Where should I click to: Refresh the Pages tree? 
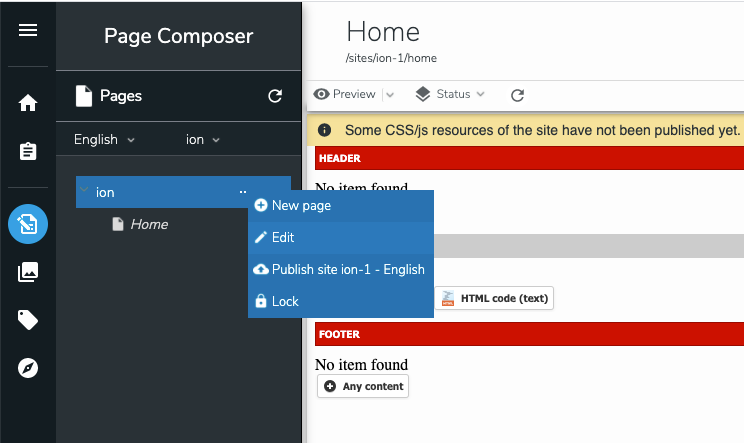point(275,96)
